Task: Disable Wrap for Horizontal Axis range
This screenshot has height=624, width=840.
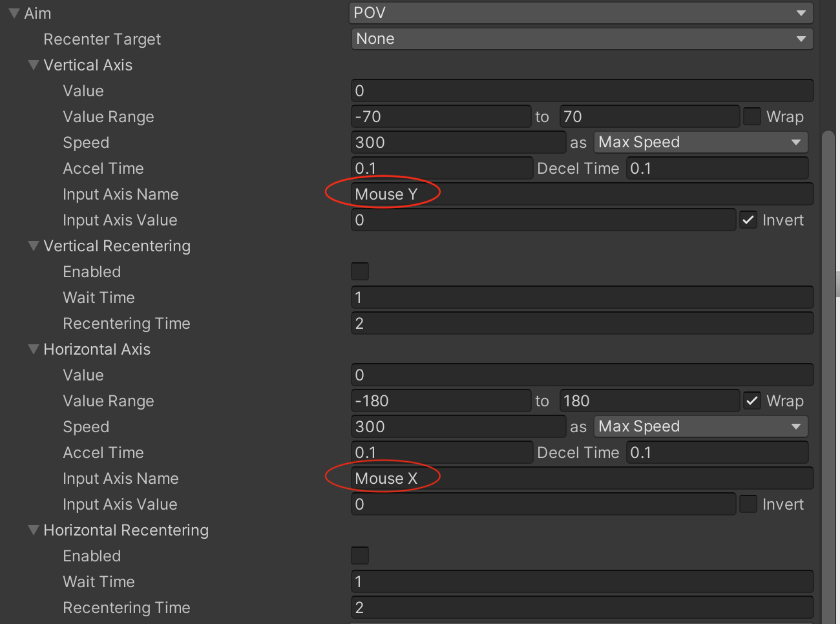Action: 751,401
